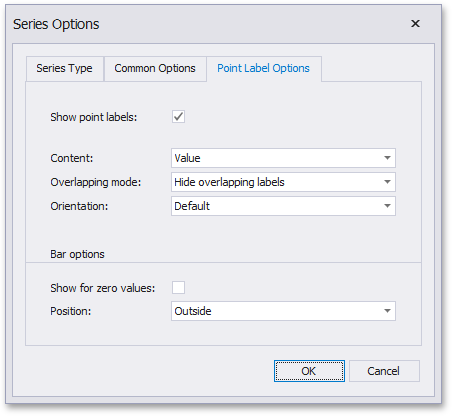Switch to the Series Type tab

pos(65,69)
